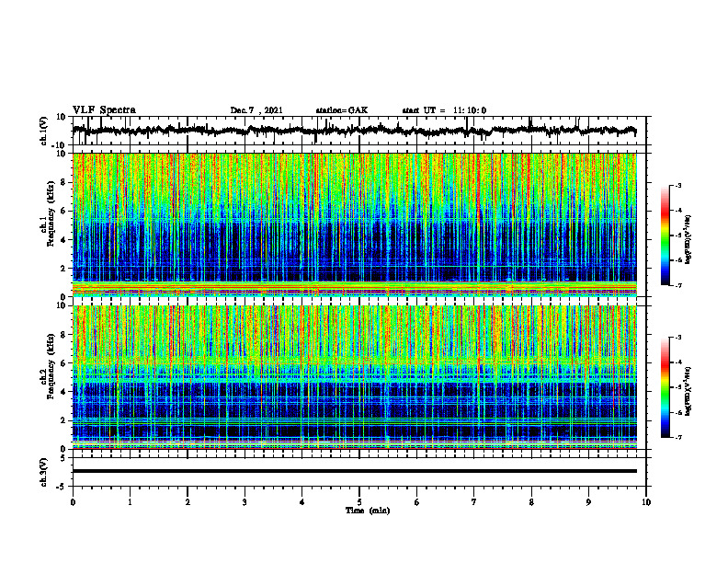
Task: Click the ch.1 spectrogram color bar
Action: point(665,236)
